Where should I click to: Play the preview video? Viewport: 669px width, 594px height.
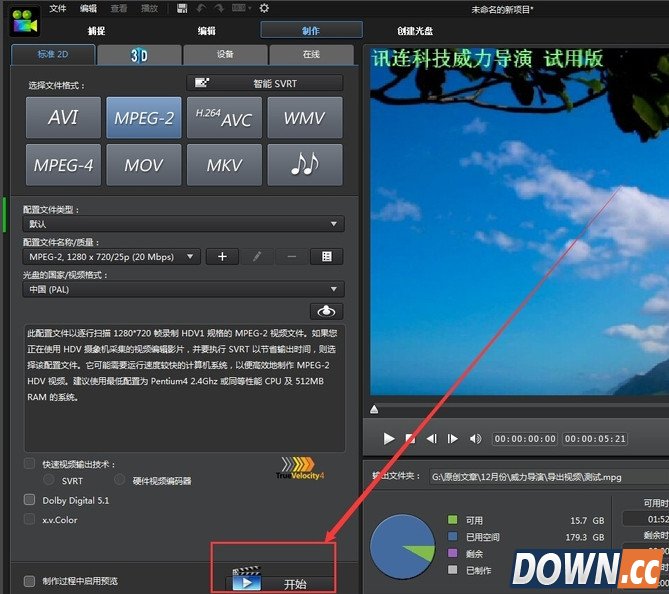tap(388, 438)
